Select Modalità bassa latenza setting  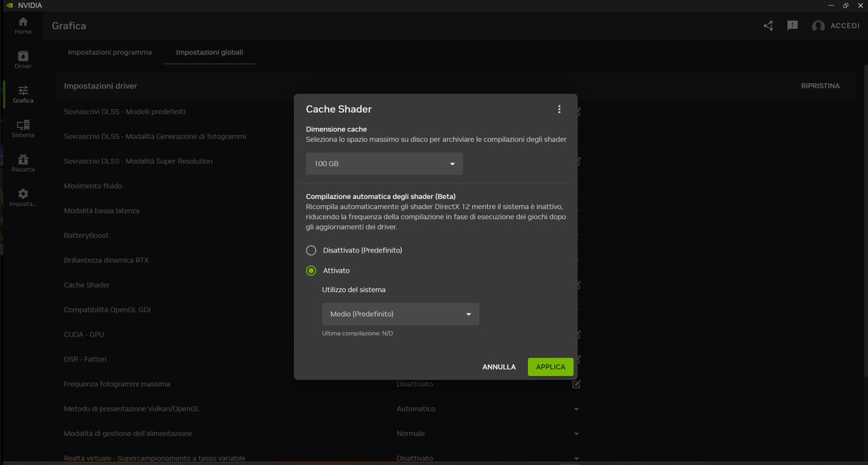tap(101, 210)
